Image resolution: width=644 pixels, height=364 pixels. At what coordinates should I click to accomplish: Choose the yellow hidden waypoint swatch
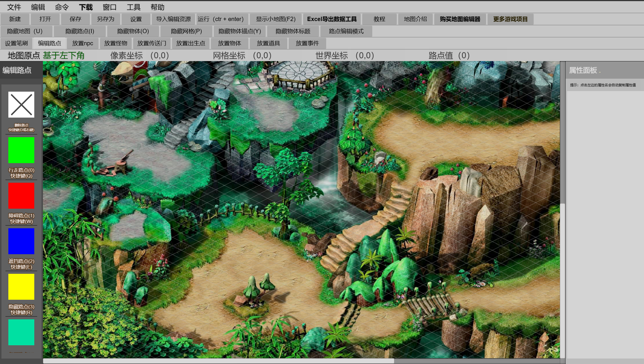(x=21, y=287)
